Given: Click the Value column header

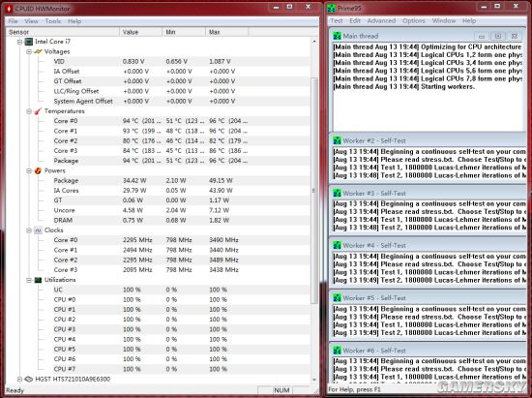Looking at the screenshot, I should pos(140,32).
